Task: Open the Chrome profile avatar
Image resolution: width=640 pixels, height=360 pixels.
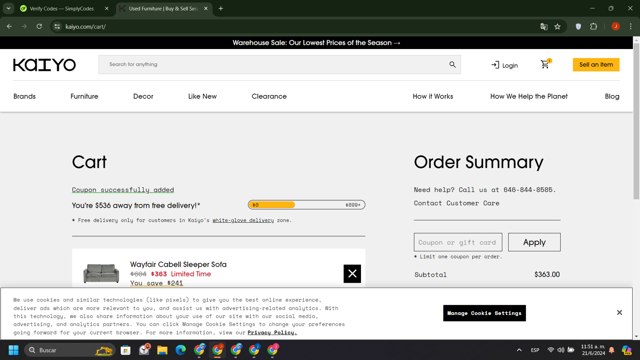Action: [616, 27]
